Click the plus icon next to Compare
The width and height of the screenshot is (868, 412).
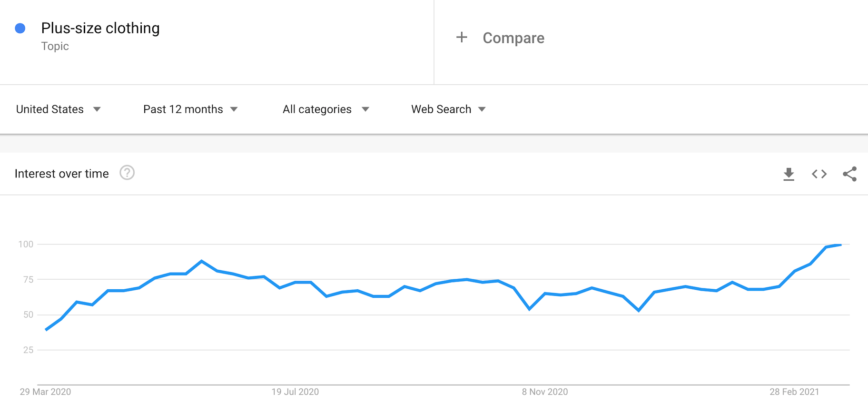462,38
